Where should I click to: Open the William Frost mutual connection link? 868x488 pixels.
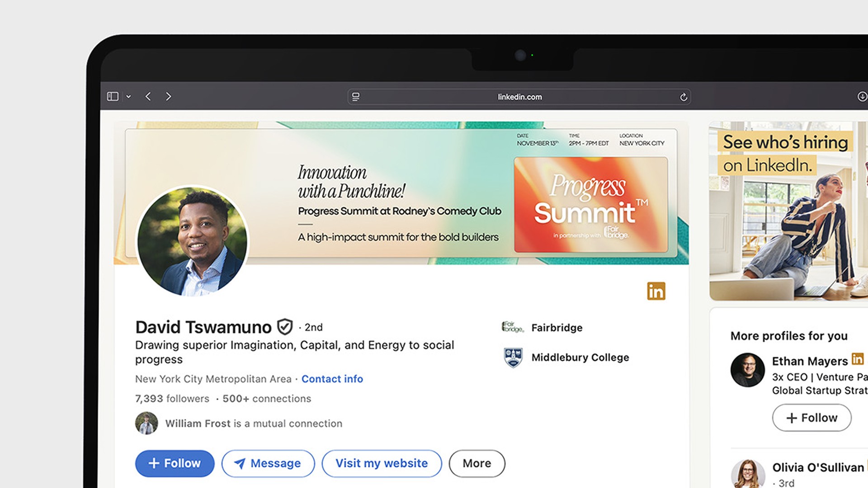tap(198, 423)
